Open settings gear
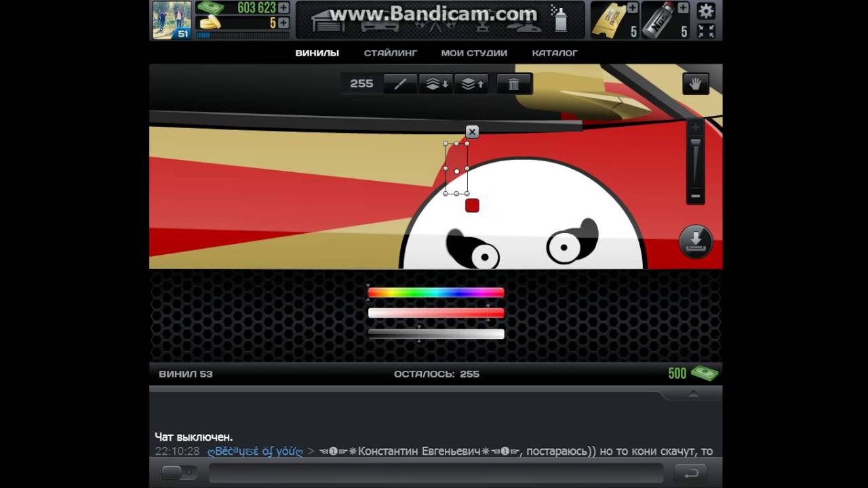868x488 pixels. click(x=706, y=10)
